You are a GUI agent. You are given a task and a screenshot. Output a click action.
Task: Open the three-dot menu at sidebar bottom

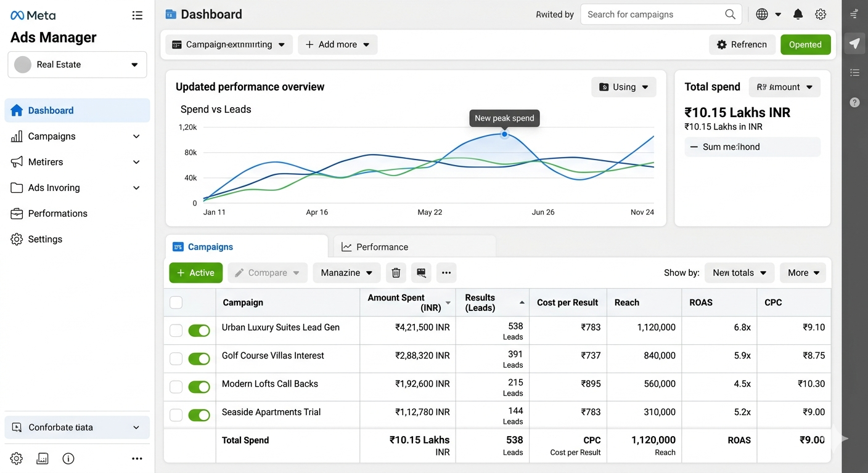[137, 458]
